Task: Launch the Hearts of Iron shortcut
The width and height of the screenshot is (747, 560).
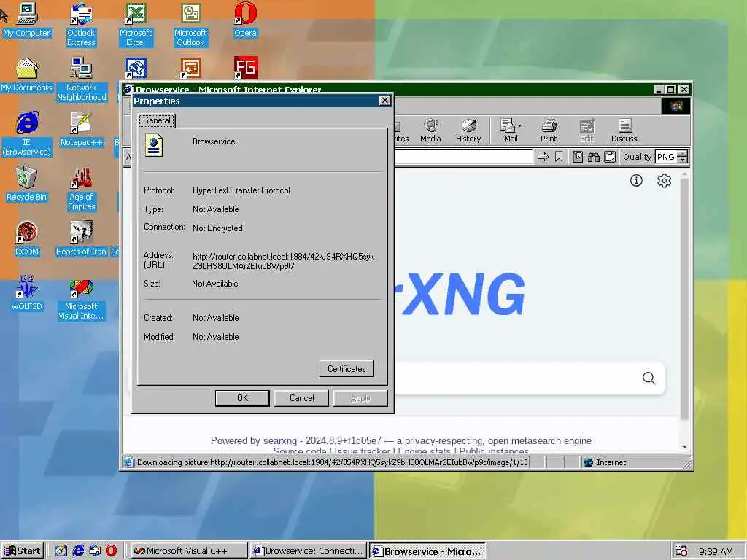Action: (81, 239)
